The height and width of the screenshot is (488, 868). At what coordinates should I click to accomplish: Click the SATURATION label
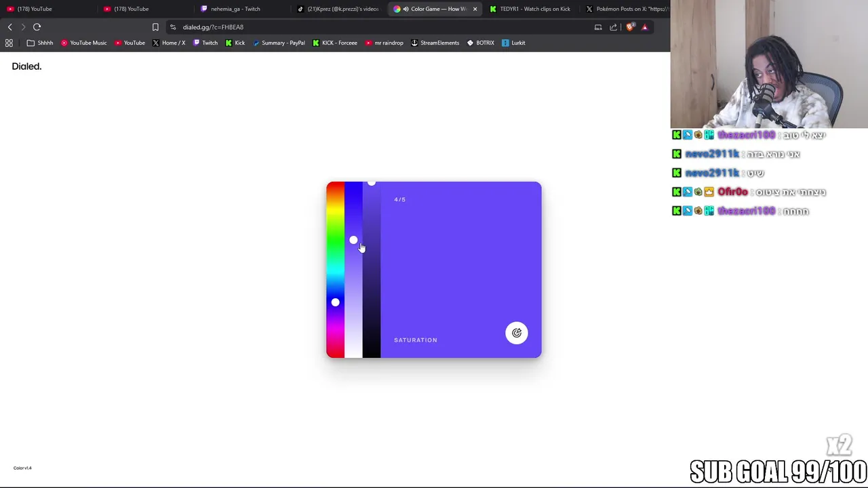coord(416,340)
